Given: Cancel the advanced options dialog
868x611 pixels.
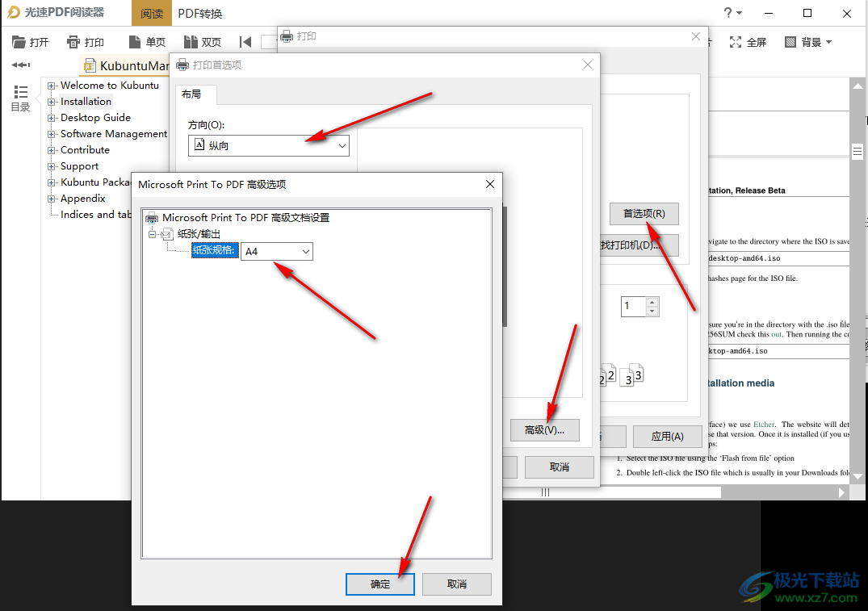Looking at the screenshot, I should [457, 584].
